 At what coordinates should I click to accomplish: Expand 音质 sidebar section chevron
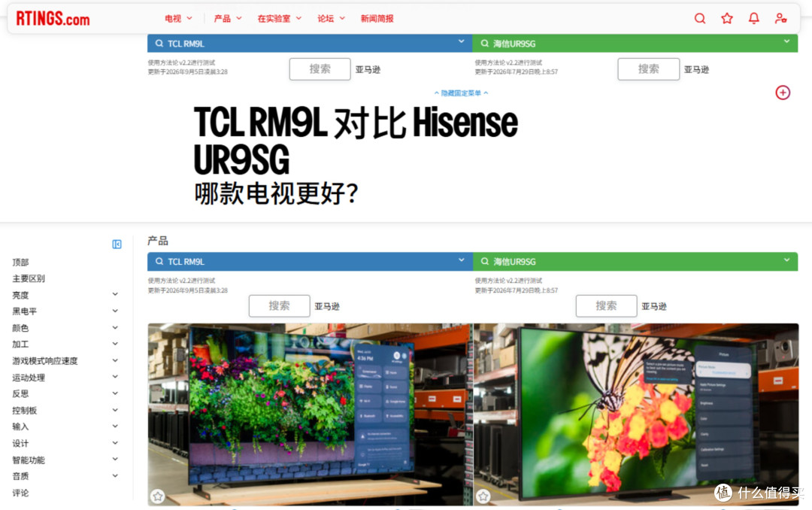coord(115,476)
